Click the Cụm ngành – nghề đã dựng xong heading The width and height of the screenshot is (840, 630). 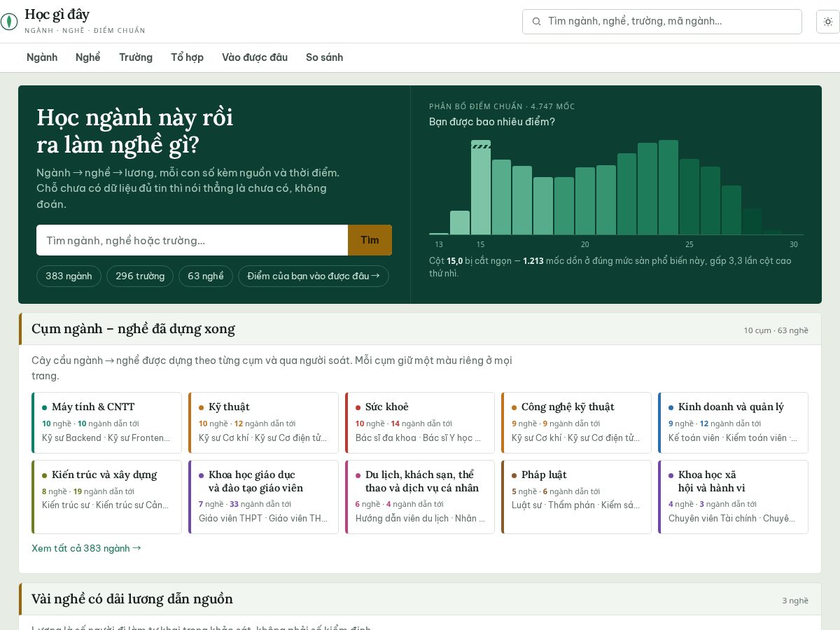pos(133,328)
